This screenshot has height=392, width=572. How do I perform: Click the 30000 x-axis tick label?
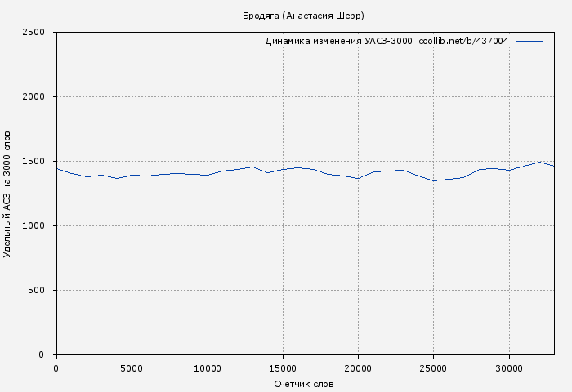[x=509, y=368]
